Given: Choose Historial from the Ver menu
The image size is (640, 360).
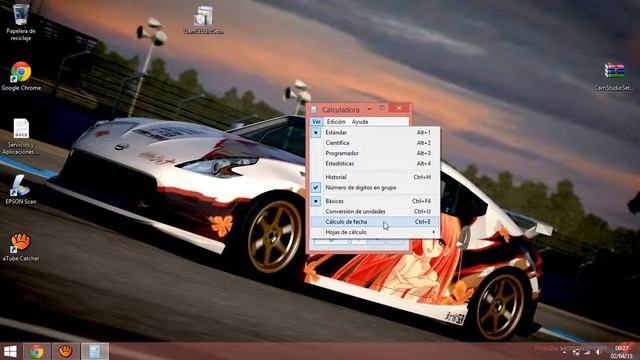Looking at the screenshot, I should [x=375, y=177].
